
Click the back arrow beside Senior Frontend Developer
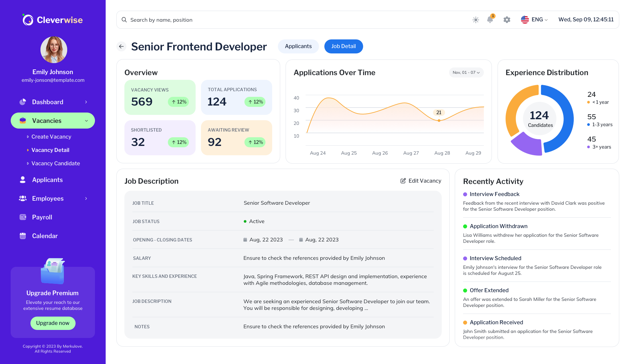coord(121,46)
